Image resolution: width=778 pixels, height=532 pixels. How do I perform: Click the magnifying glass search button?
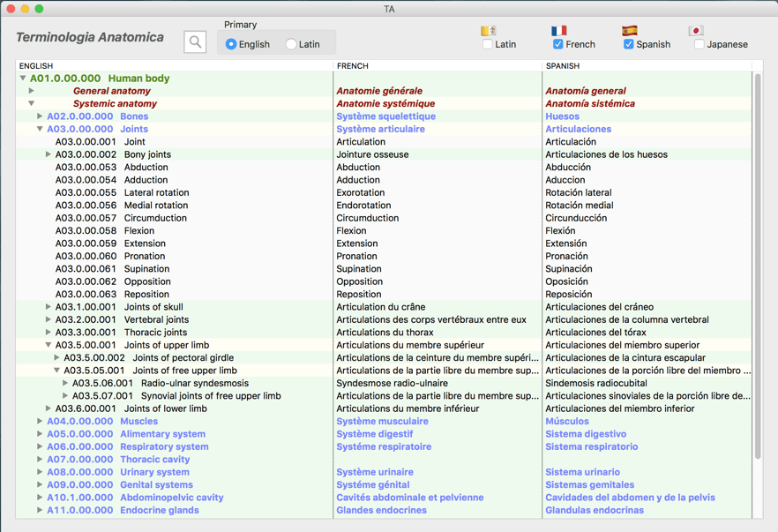[195, 42]
